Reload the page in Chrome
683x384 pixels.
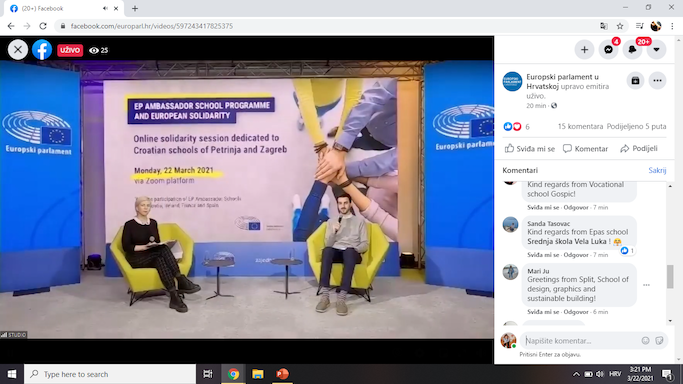pos(43,26)
